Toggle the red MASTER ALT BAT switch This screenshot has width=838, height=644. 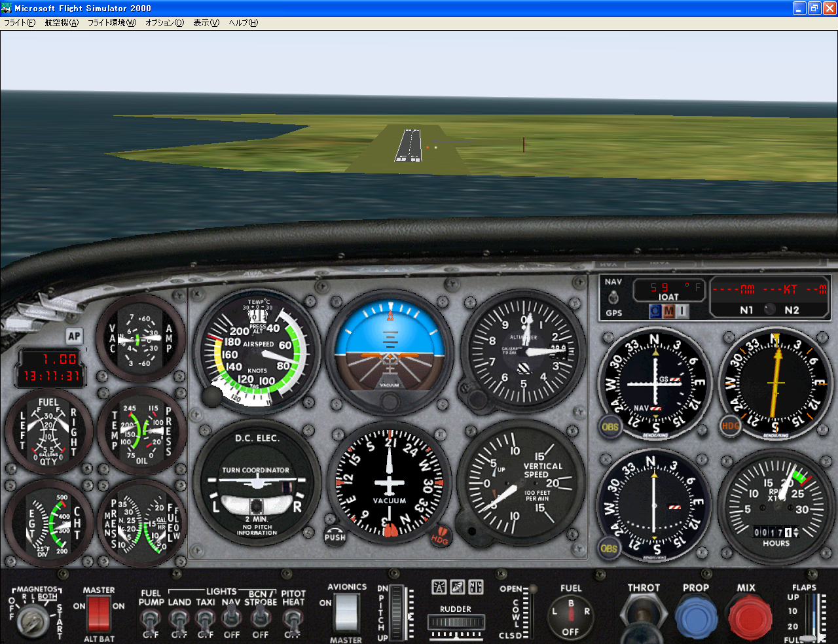point(99,614)
